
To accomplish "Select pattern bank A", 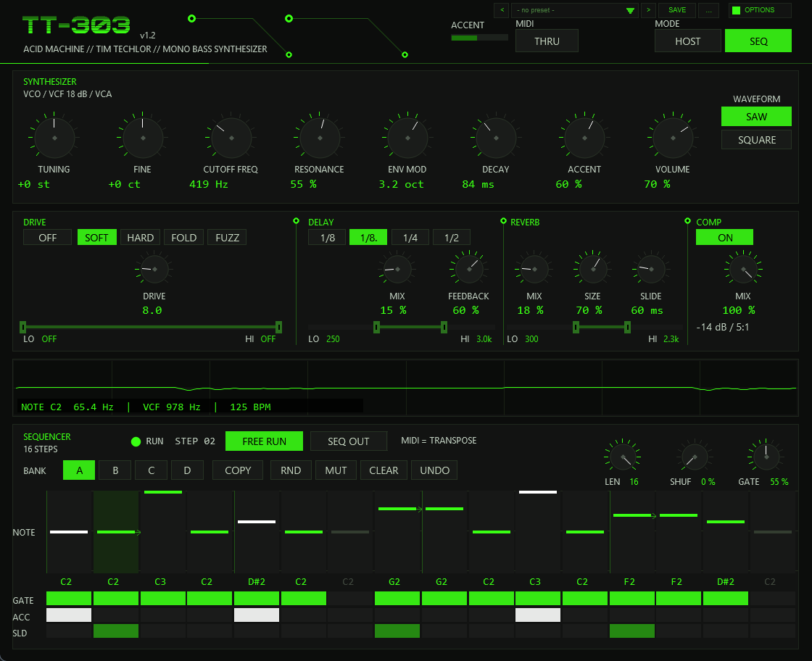I will coord(79,470).
